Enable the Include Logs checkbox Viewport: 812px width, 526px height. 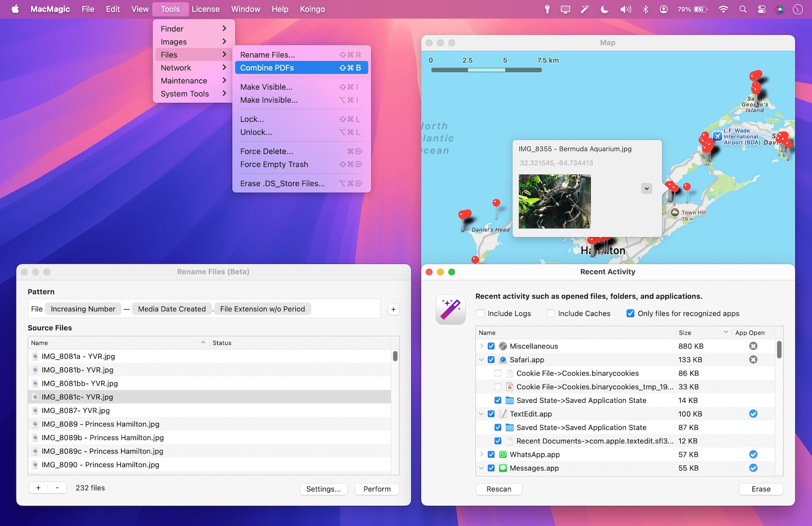pos(480,313)
